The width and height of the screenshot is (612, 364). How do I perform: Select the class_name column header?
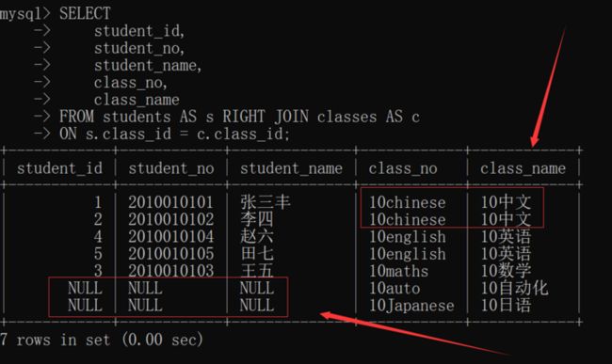tap(523, 168)
